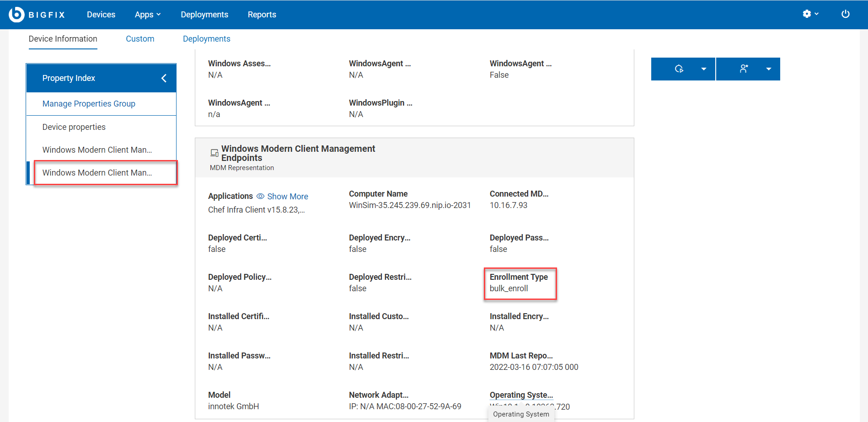The image size is (868, 422).
Task: Switch to the Custom tab
Action: click(140, 38)
